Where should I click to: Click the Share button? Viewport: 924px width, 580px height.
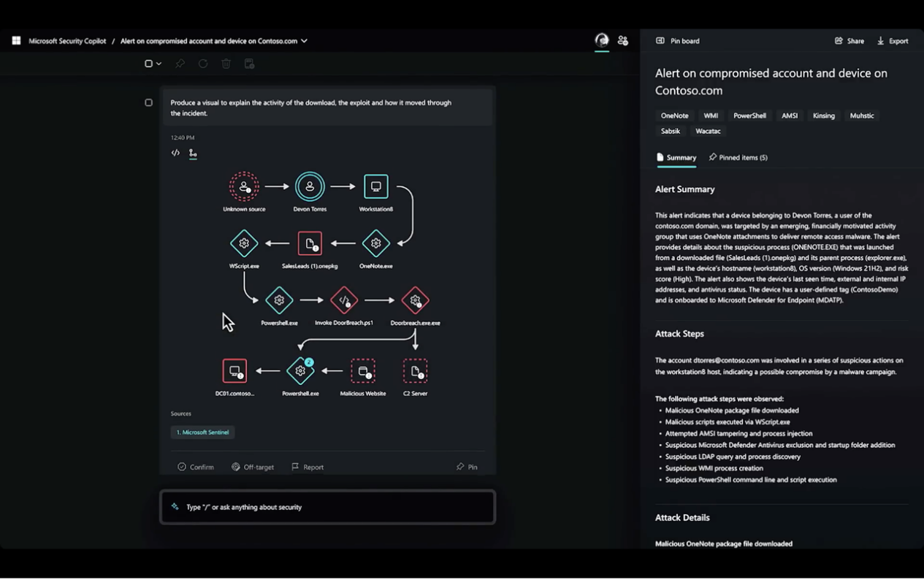click(849, 41)
